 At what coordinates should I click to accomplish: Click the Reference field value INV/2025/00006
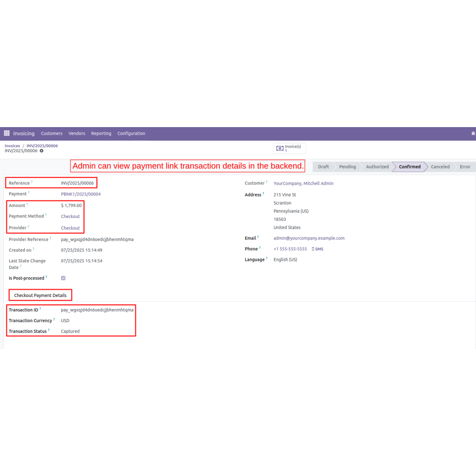point(77,183)
